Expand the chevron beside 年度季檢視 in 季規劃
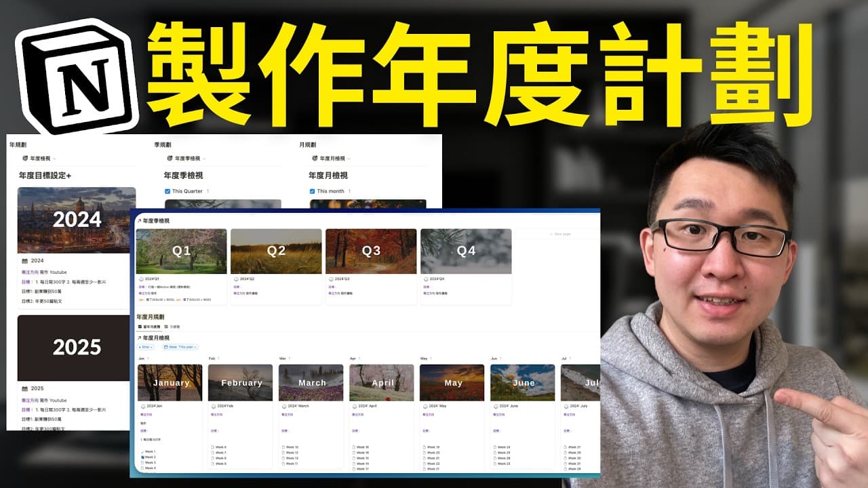The width and height of the screenshot is (868, 488). (x=205, y=158)
